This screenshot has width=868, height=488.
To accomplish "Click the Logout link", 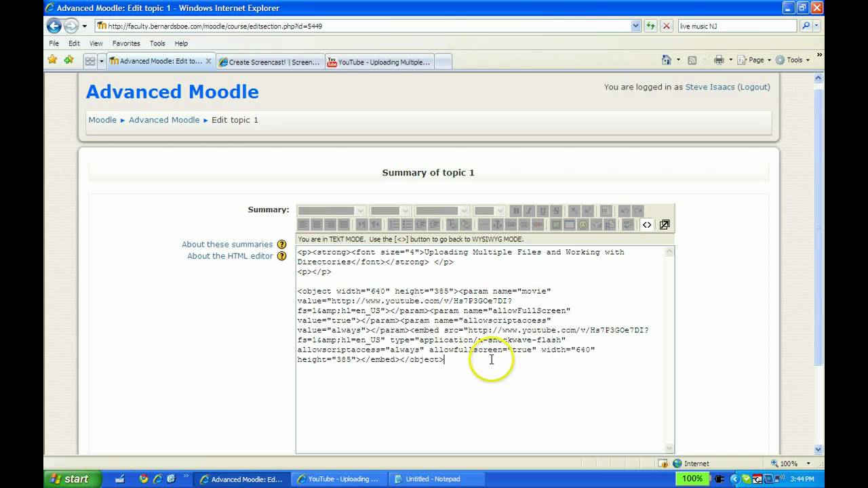I will (x=753, y=87).
